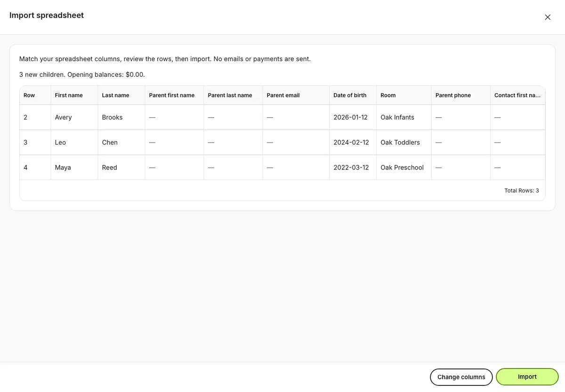Click the Parent first name header
Image resolution: width=565 pixels, height=392 pixels.
click(x=174, y=95)
